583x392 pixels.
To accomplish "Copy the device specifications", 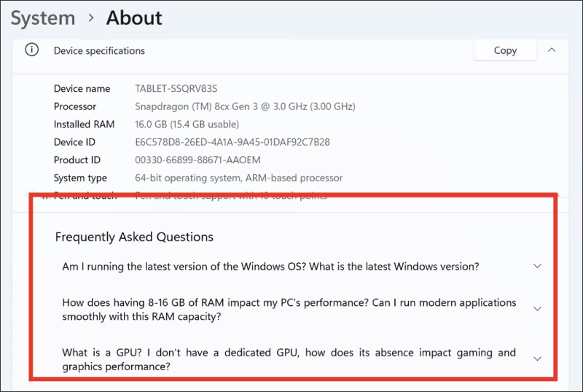I will [x=505, y=50].
